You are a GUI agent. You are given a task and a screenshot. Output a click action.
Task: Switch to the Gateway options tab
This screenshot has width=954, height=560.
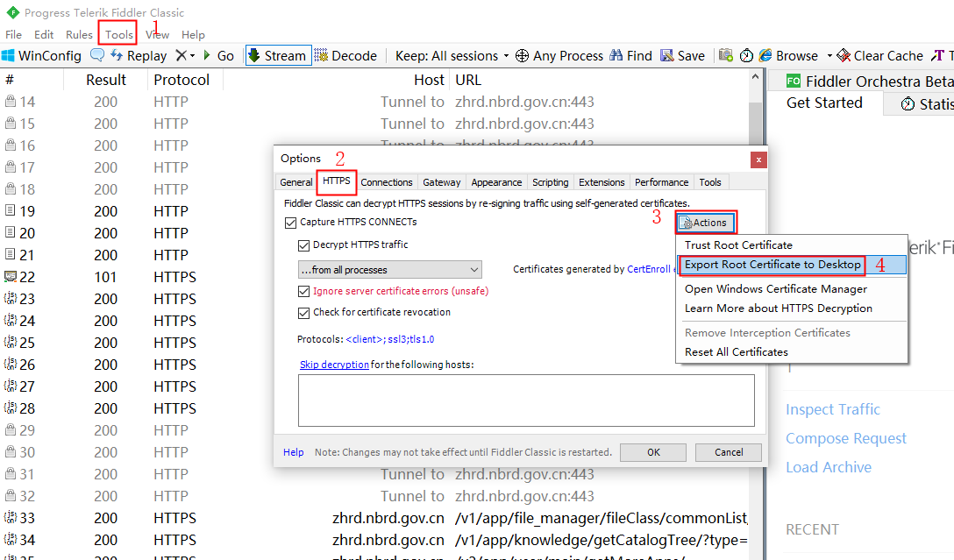[442, 181]
